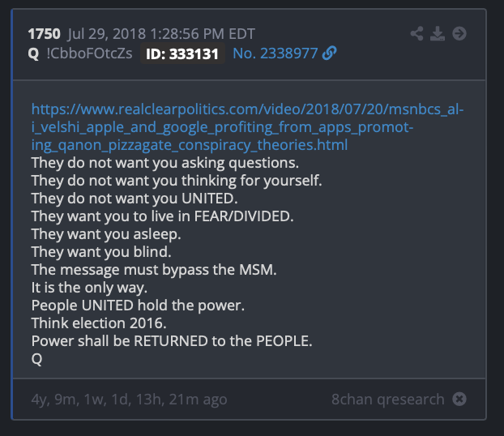Viewport: 504px width, 436px height.
Task: Download post 1750 using the download icon
Action: (x=438, y=33)
